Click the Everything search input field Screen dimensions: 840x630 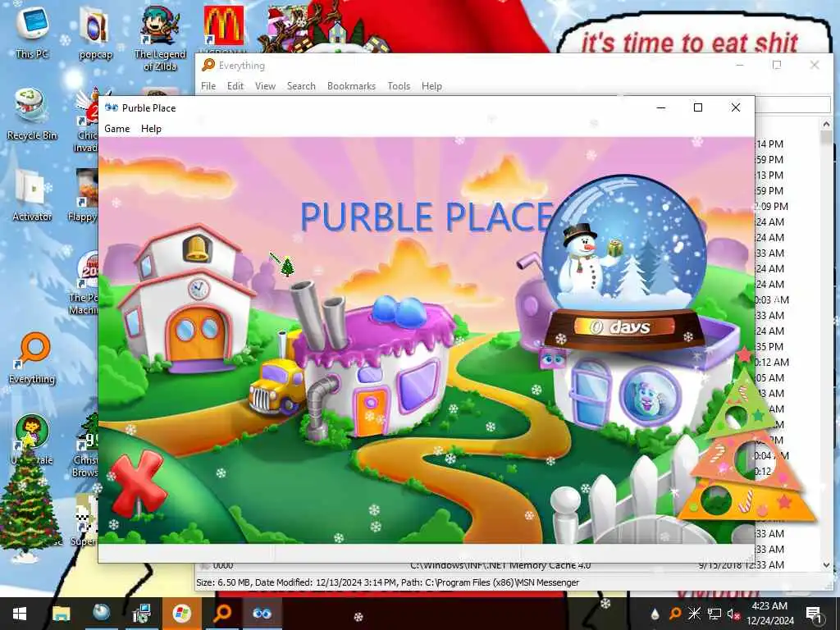click(x=793, y=104)
